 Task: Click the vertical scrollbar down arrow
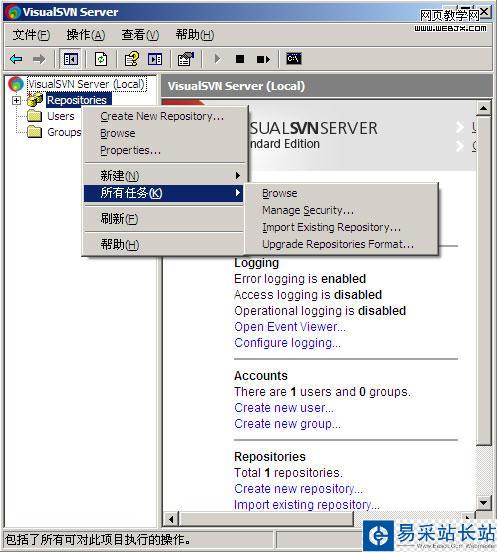(x=484, y=502)
